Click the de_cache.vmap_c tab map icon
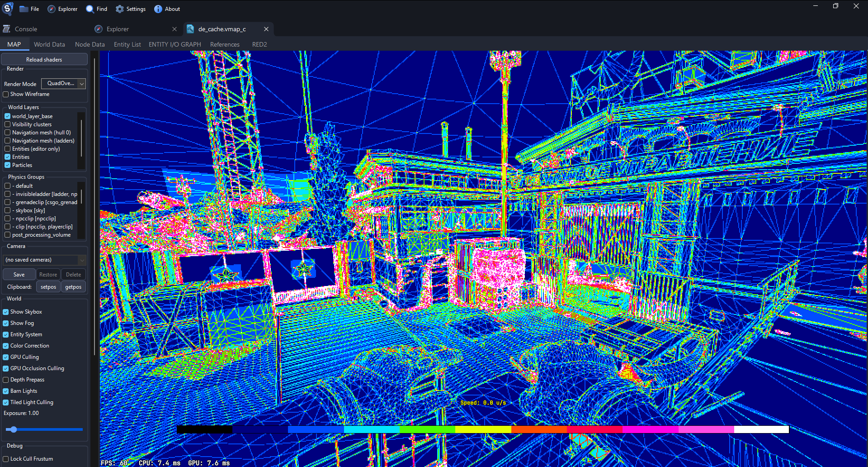 (190, 29)
